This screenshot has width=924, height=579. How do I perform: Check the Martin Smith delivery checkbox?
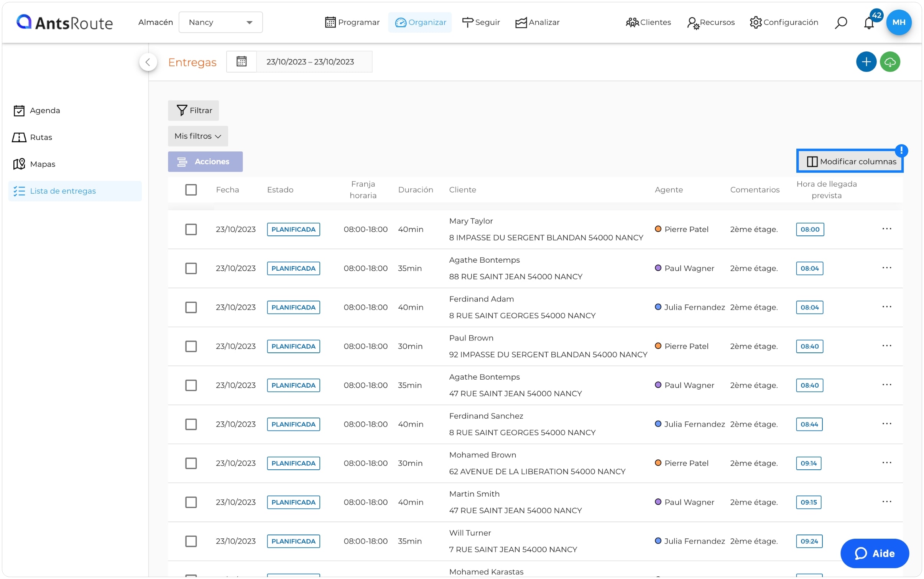point(191,502)
